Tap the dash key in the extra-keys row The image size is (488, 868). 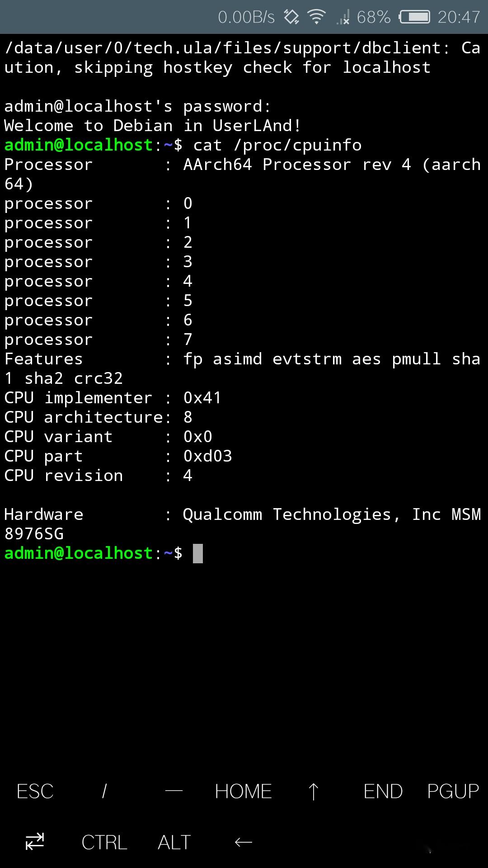pyautogui.click(x=174, y=792)
